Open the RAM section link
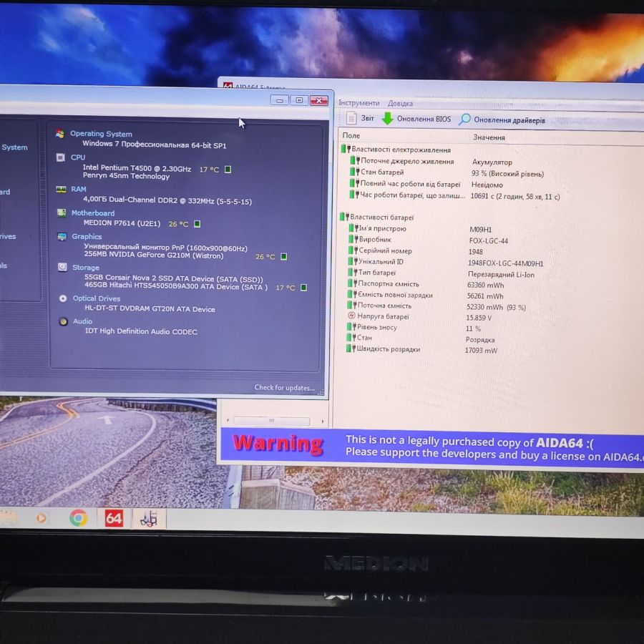This screenshot has height=644, width=644. pyautogui.click(x=79, y=189)
